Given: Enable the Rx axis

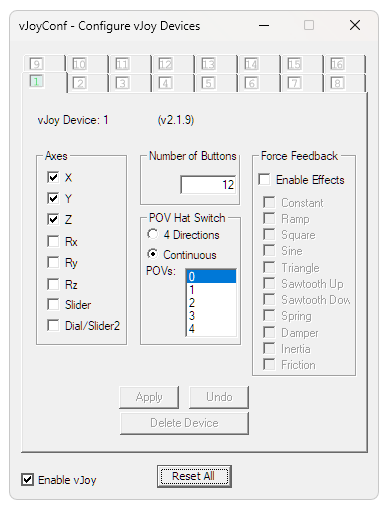Looking at the screenshot, I should [53, 241].
